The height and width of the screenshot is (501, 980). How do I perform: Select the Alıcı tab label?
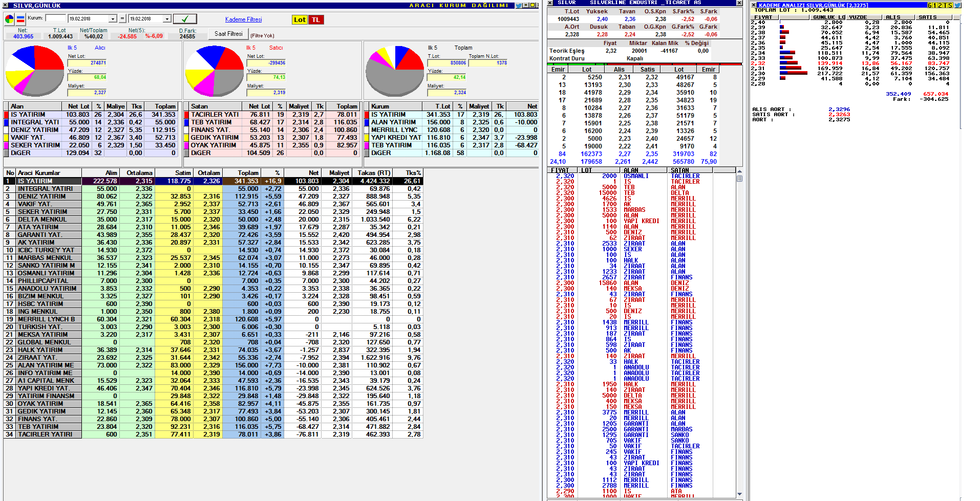point(100,48)
